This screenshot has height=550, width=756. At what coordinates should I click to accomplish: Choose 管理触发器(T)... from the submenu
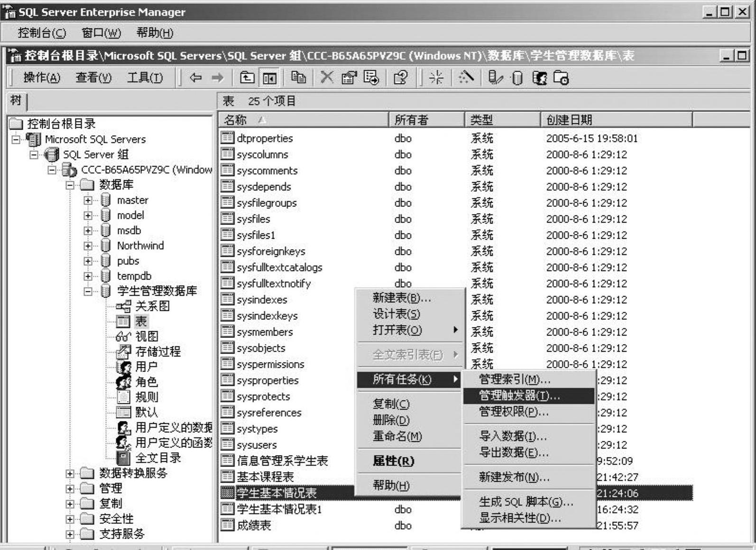(x=529, y=396)
